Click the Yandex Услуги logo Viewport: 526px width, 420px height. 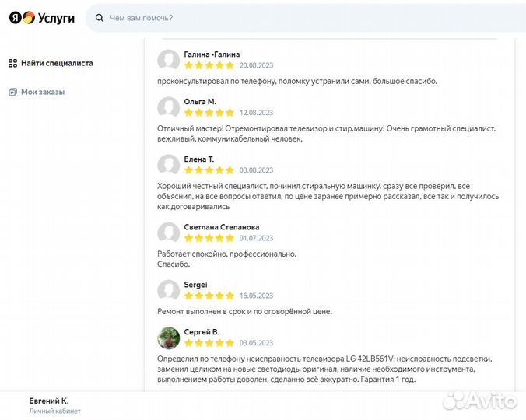[x=42, y=18]
